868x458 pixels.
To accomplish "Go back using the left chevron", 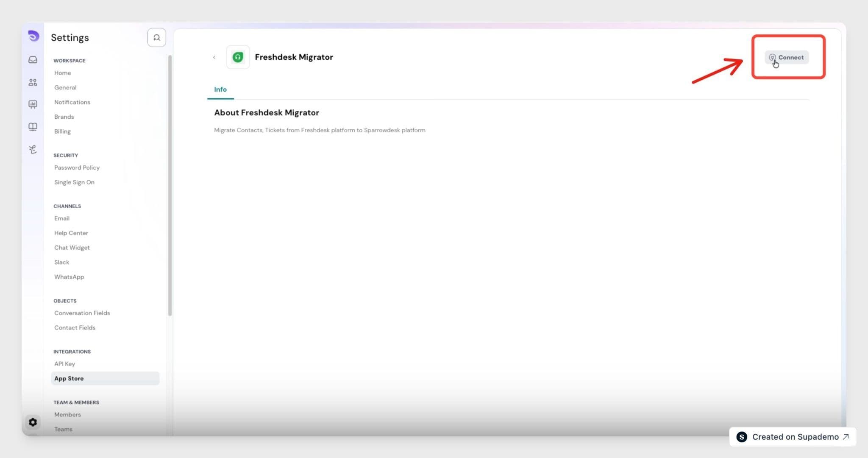I will tap(214, 57).
